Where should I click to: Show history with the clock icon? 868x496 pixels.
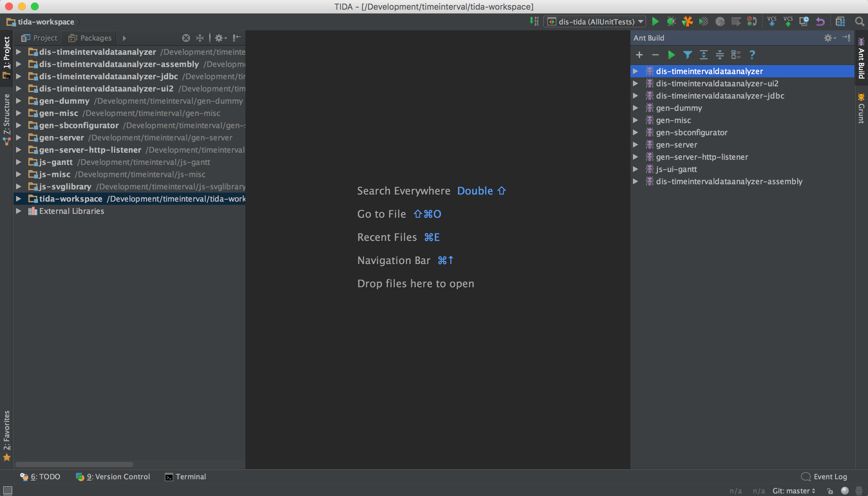[x=804, y=22]
